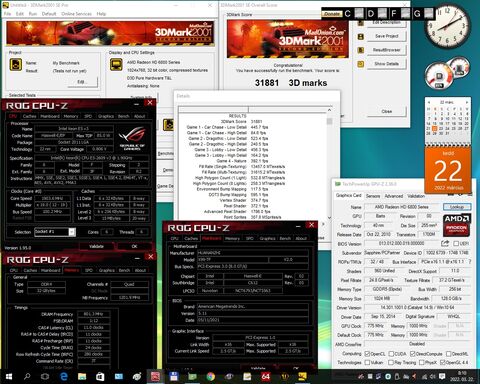Switch to the Advanced tab in GPU-Z
The image size is (480, 384).
[x=394, y=196]
